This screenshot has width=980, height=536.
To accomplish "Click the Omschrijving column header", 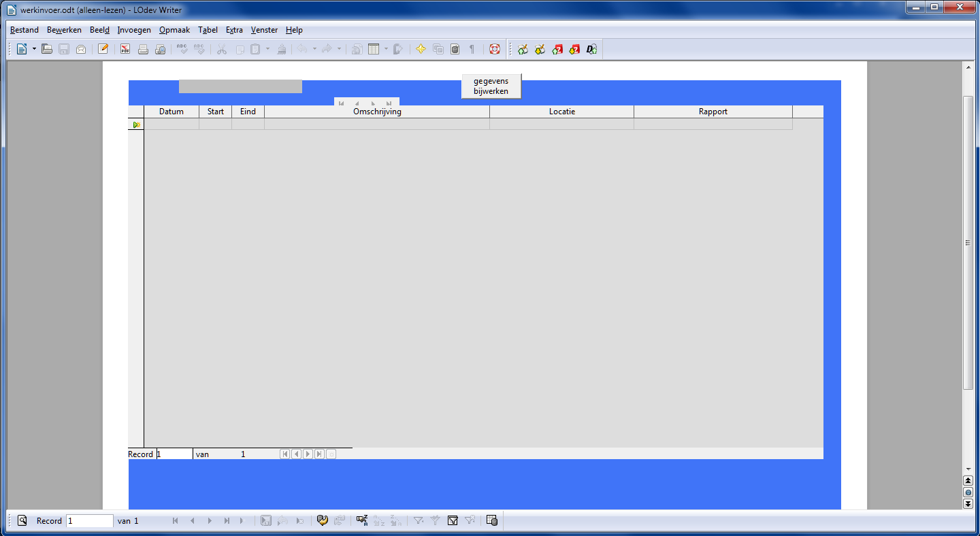I will 376,112.
